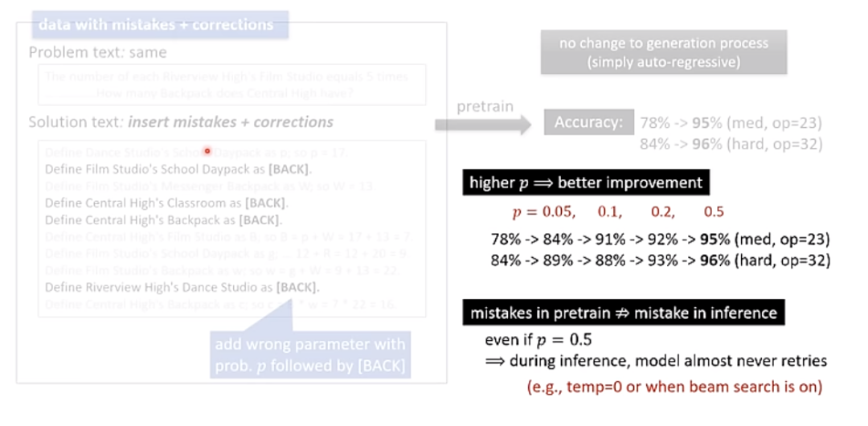Click the 'Solution text: insert mistakes + corrections' heading
The height and width of the screenshot is (426, 868).
click(x=181, y=122)
